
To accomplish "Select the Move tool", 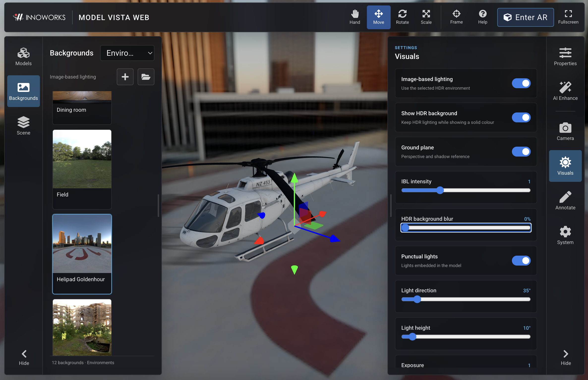I will coord(379,17).
